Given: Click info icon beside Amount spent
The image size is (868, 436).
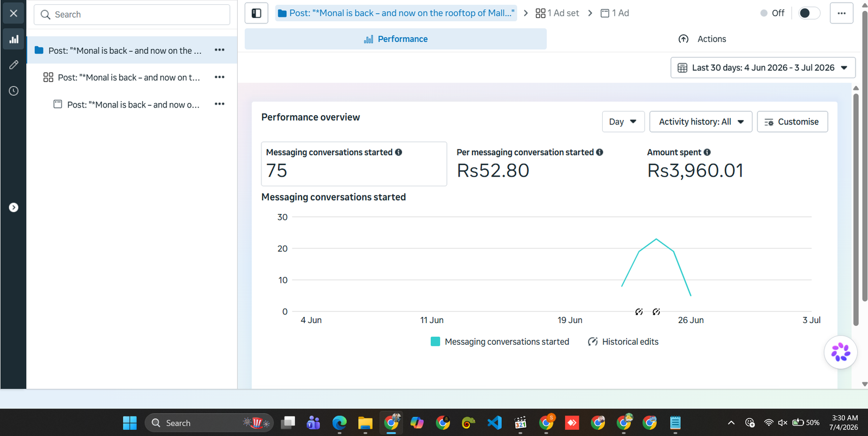Looking at the screenshot, I should [707, 153].
